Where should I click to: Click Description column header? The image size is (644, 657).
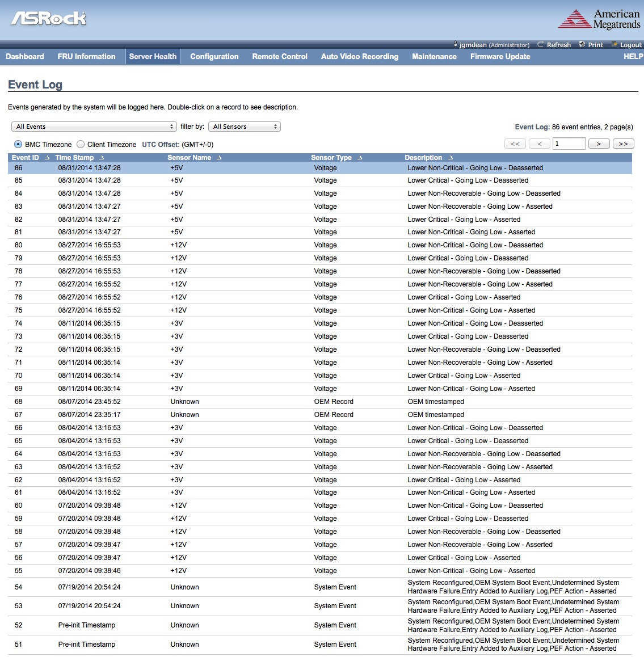(423, 158)
